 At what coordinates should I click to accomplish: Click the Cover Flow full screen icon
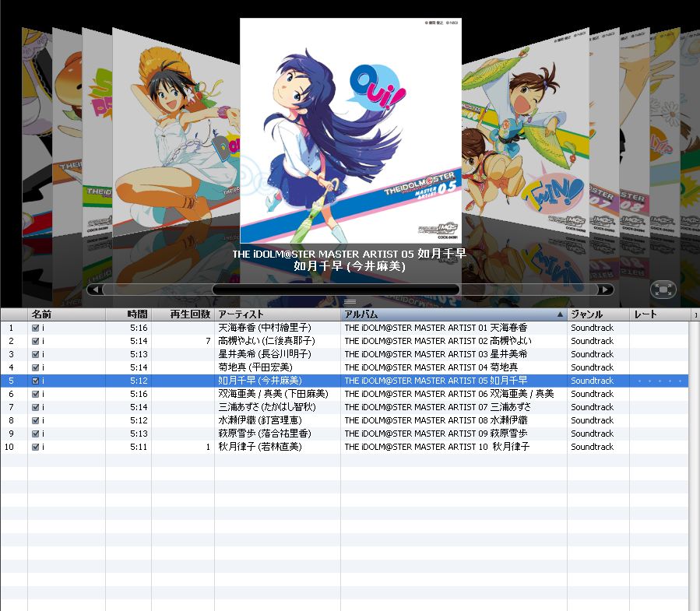(x=663, y=290)
